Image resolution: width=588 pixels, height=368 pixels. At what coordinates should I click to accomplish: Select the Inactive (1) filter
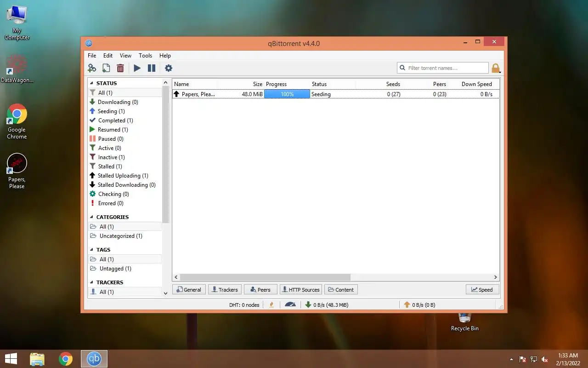125,157
